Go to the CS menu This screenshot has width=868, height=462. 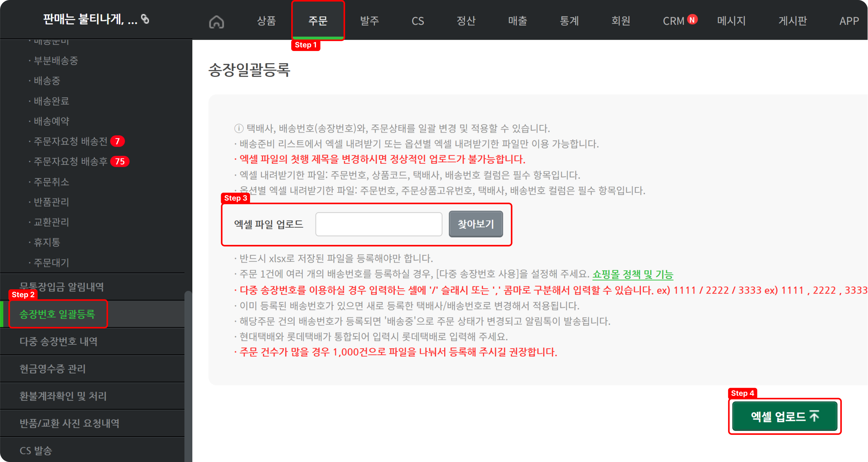pos(417,21)
